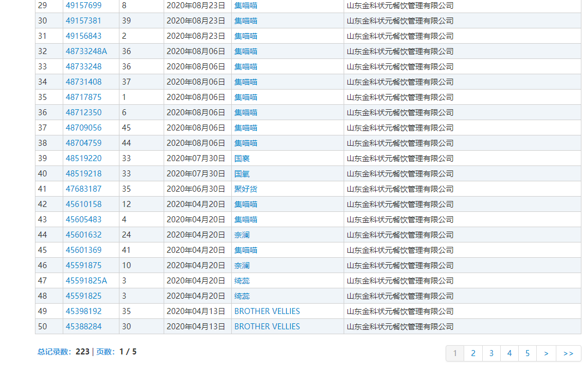Open registration number 45388284
The width and height of the screenshot is (588, 373).
83,327
